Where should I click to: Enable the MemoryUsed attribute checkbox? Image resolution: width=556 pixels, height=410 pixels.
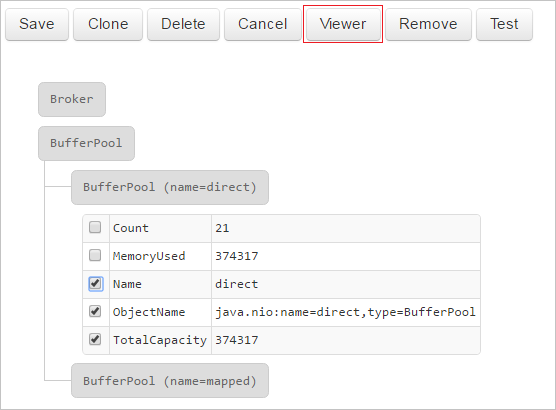[x=95, y=255]
